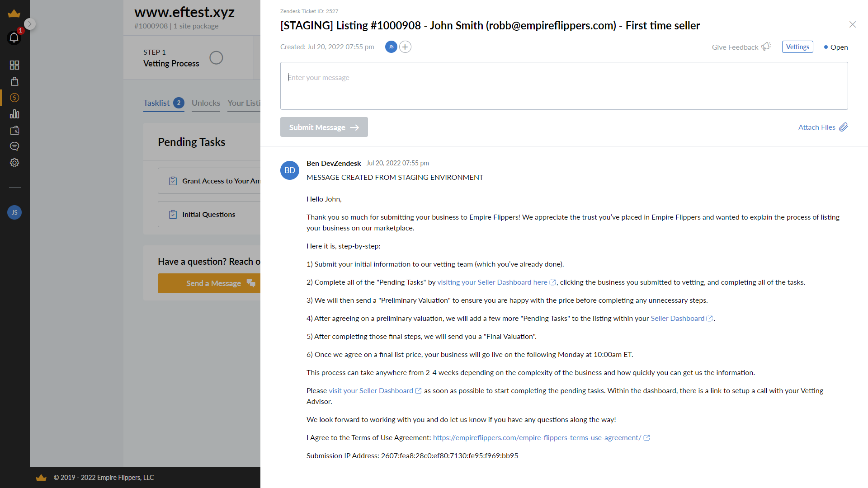
Task: Click the Vetting Process step circle
Action: coord(216,58)
